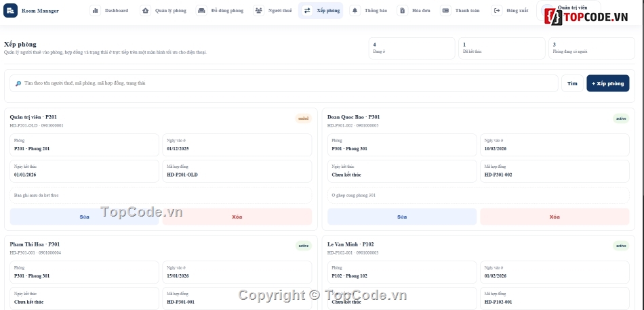Click the Thanh toán card icon

pyautogui.click(x=445, y=11)
